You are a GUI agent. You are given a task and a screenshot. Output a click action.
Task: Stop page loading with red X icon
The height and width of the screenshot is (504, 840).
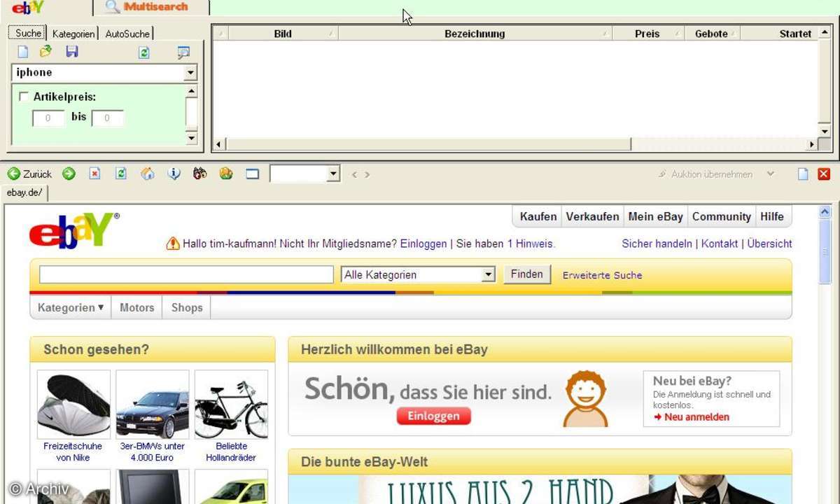click(94, 174)
